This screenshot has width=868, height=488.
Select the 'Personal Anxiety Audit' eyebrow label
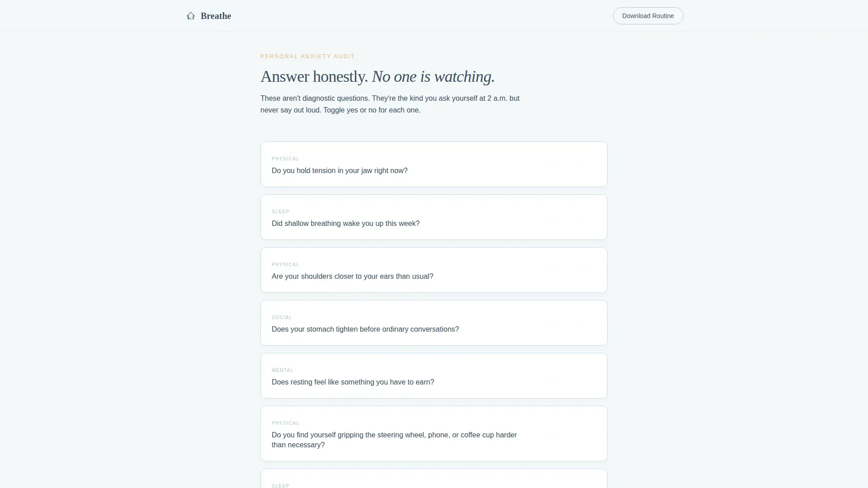coord(307,56)
